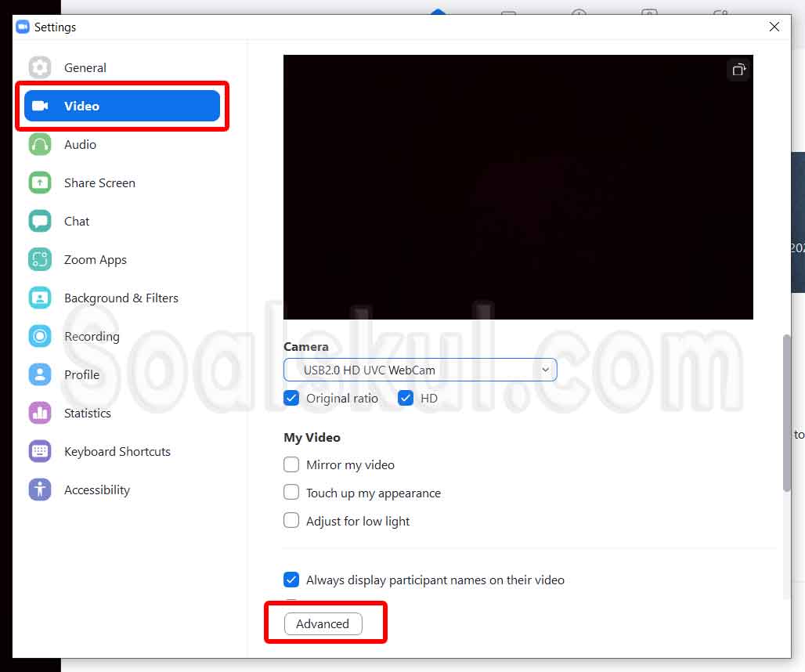Open Recording settings via its circular icon
This screenshot has width=805, height=672.
[x=39, y=336]
